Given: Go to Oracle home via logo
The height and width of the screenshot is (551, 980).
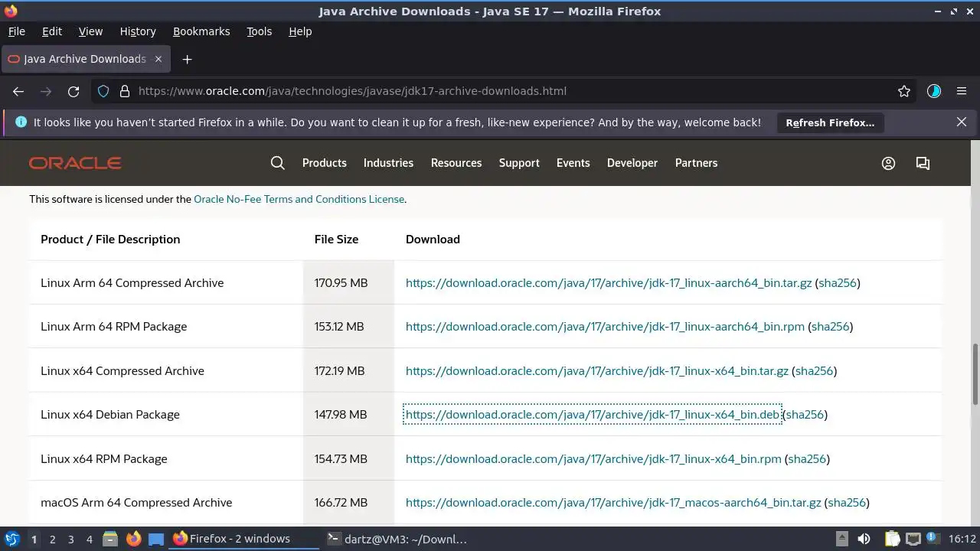Looking at the screenshot, I should click(75, 163).
